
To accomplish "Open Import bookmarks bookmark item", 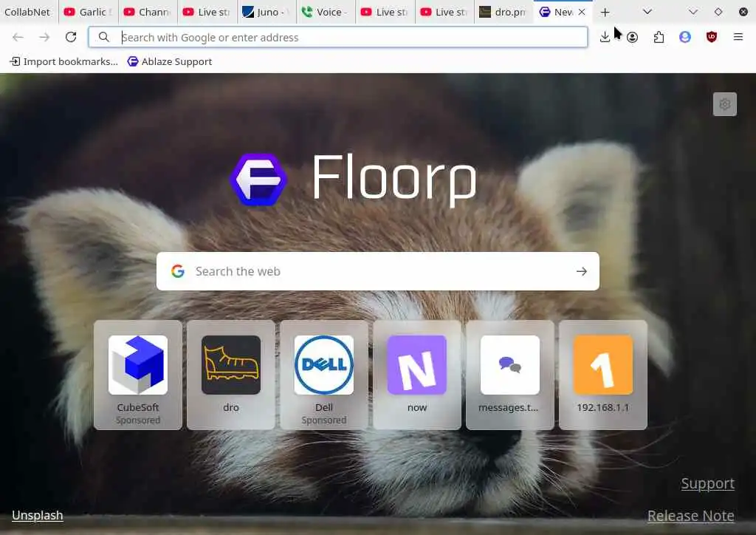I will [63, 61].
